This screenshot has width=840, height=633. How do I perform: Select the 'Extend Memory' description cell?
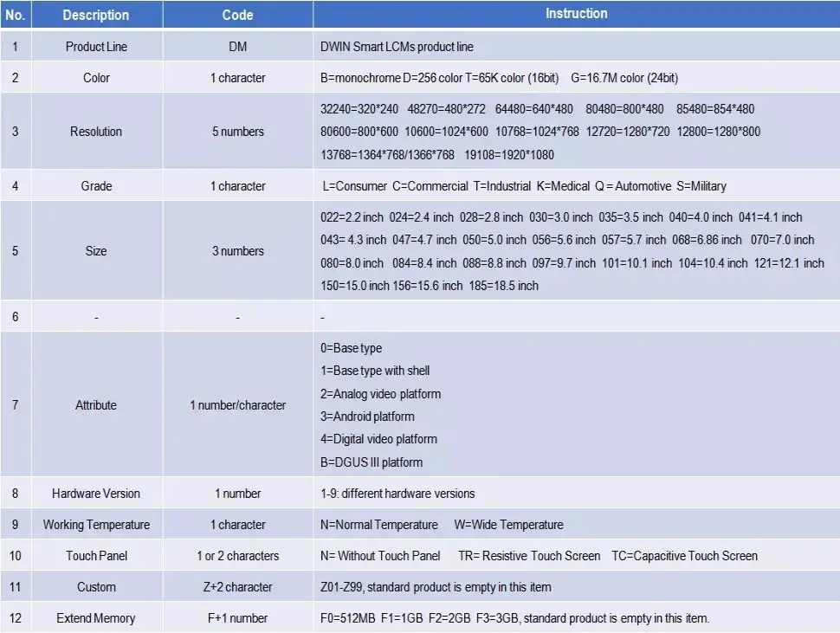pos(96,617)
